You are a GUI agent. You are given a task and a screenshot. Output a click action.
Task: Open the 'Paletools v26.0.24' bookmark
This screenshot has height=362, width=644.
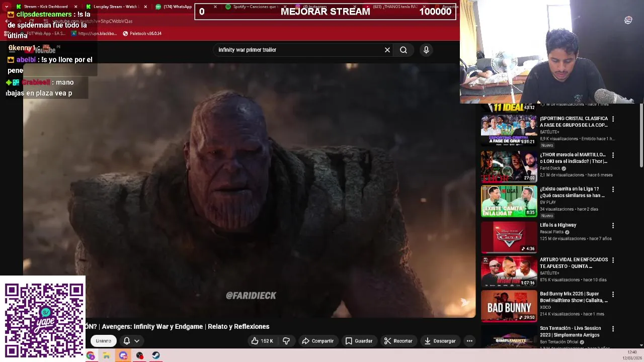pyautogui.click(x=142, y=33)
